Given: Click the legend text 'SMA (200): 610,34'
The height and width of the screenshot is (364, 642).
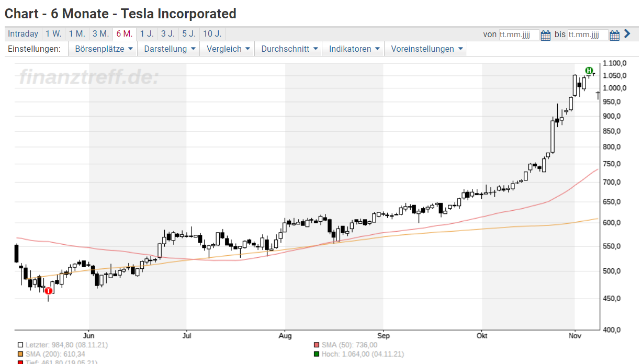Looking at the screenshot, I should point(55,354).
